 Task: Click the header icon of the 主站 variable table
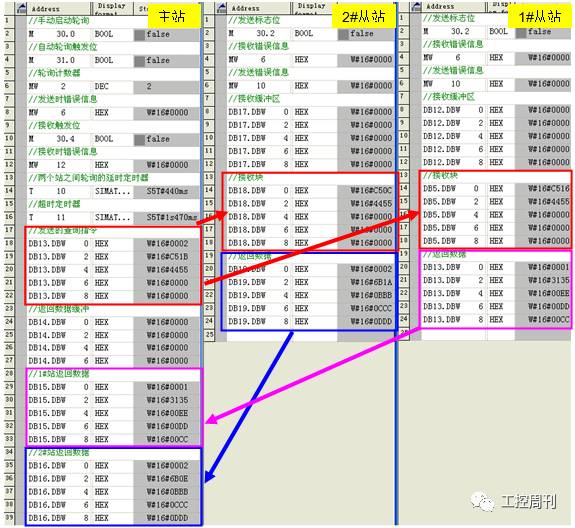22,8
